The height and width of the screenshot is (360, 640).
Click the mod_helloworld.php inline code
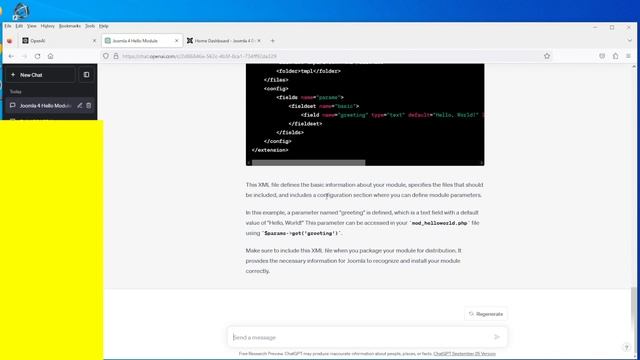[439, 223]
